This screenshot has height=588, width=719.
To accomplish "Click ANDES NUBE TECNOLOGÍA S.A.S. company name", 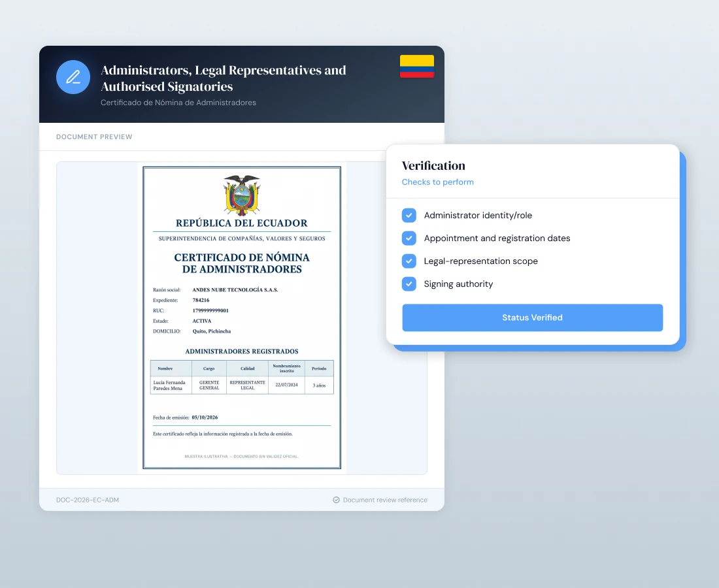I will point(235,289).
